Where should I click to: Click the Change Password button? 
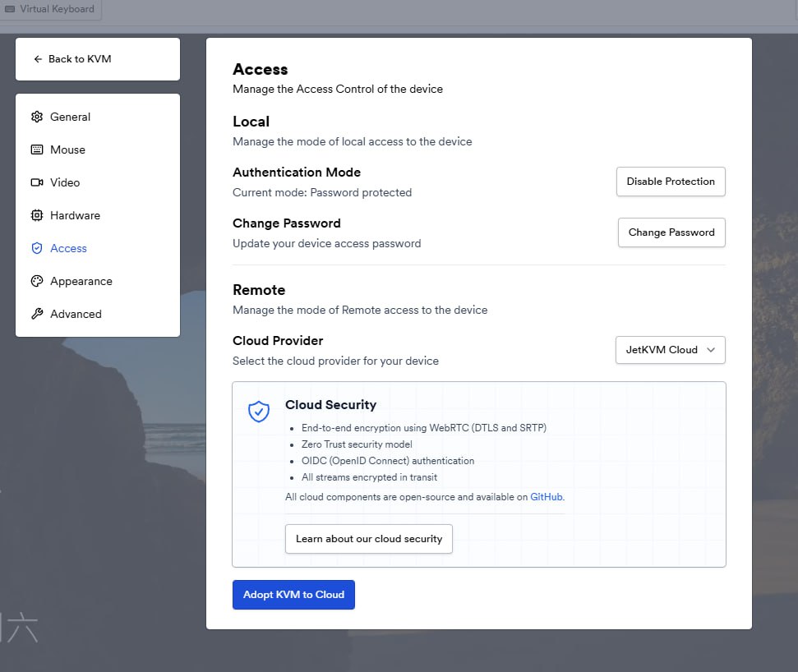(x=671, y=232)
